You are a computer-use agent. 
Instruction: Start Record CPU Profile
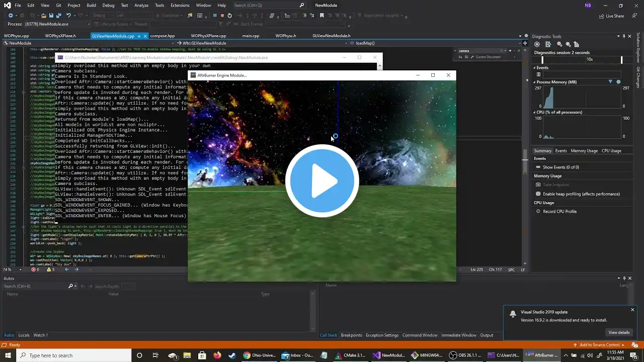[x=559, y=212]
